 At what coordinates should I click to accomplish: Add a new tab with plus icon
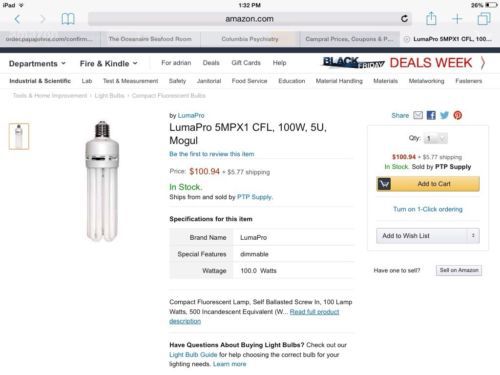(457, 19)
